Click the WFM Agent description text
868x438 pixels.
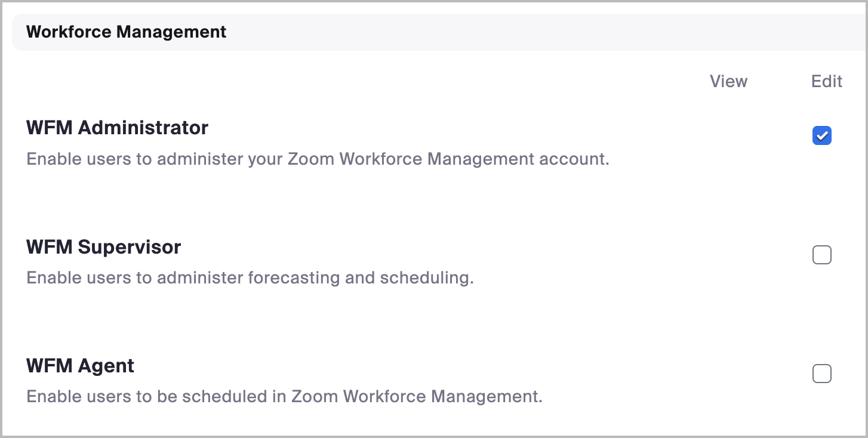(x=284, y=397)
